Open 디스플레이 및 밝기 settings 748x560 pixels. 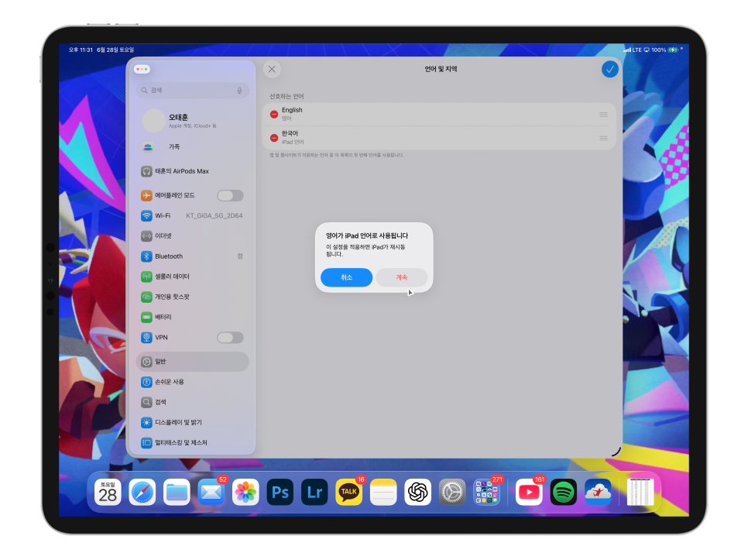pos(193,423)
